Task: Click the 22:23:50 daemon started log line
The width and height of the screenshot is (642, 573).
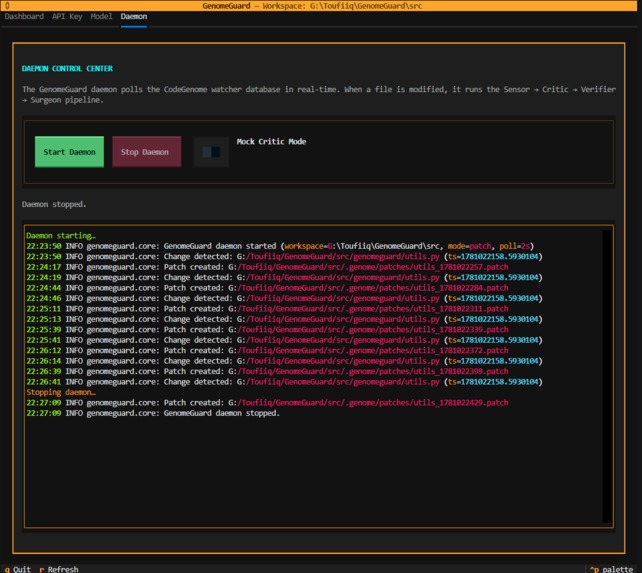Action: point(280,246)
